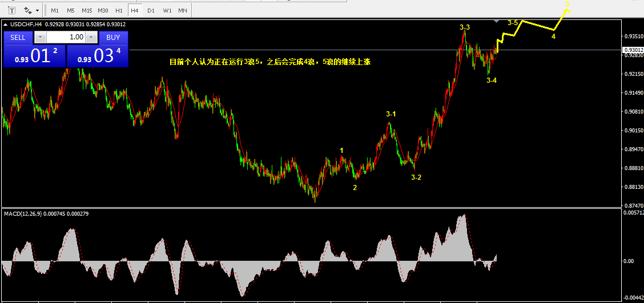This screenshot has height=303, width=644.
Task: Select the 3-2 wave label
Action: pyautogui.click(x=416, y=177)
